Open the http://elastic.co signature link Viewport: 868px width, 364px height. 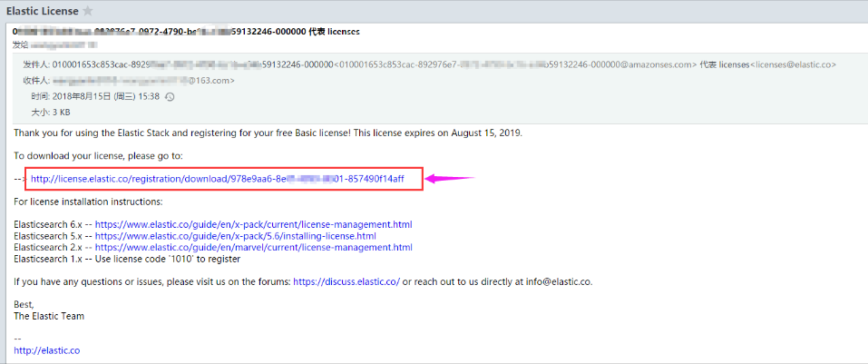tap(47, 350)
